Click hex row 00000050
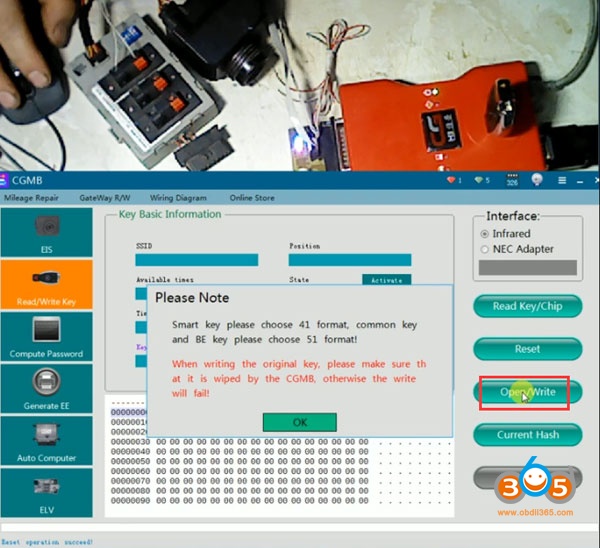600x548 pixels. [x=282, y=461]
